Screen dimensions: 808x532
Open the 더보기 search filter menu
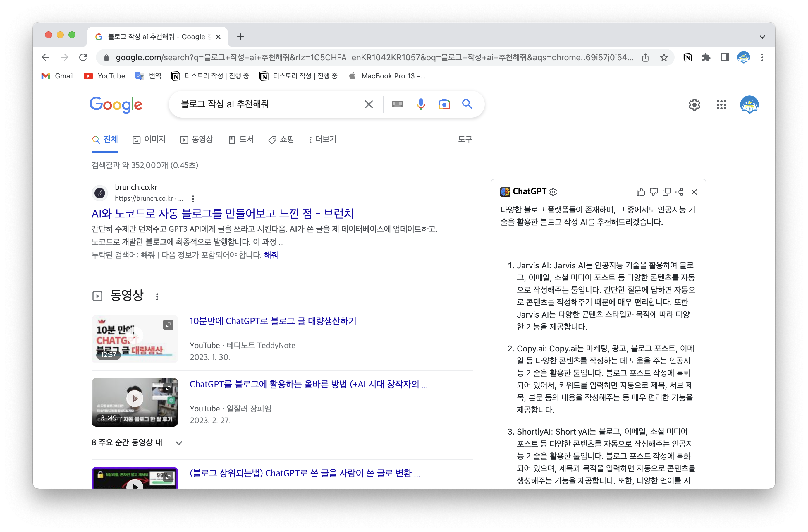tap(322, 140)
